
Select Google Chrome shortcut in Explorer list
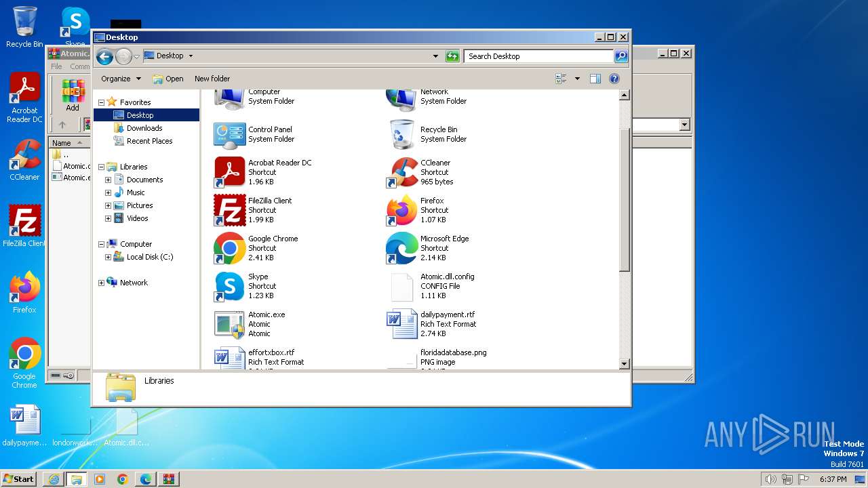tap(256, 248)
